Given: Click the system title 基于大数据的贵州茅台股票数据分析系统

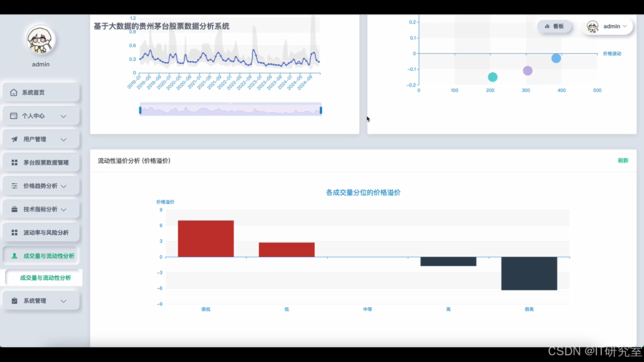Looking at the screenshot, I should [x=161, y=26].
